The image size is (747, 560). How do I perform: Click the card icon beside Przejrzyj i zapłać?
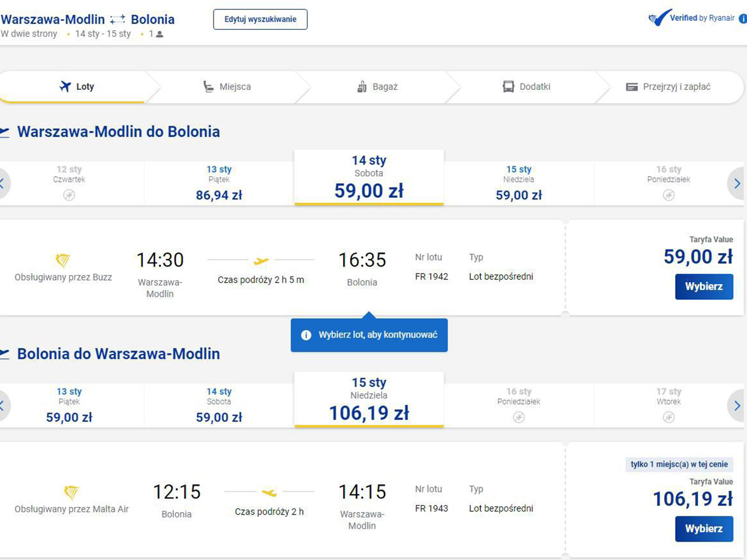coord(631,87)
